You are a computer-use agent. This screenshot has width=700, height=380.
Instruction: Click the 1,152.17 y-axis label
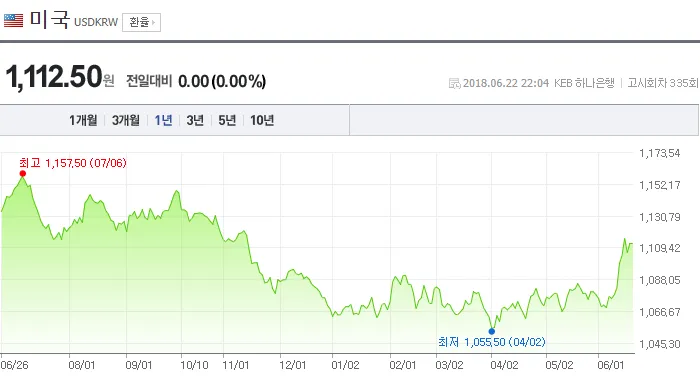(x=660, y=185)
